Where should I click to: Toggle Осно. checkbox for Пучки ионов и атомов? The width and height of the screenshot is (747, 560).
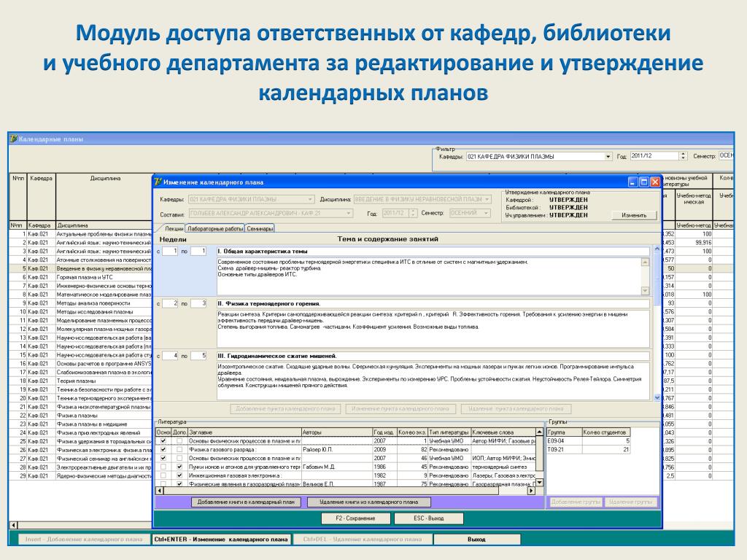click(163, 467)
